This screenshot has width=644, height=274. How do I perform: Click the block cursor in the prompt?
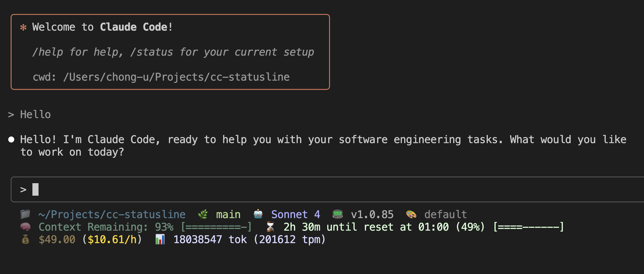point(35,189)
